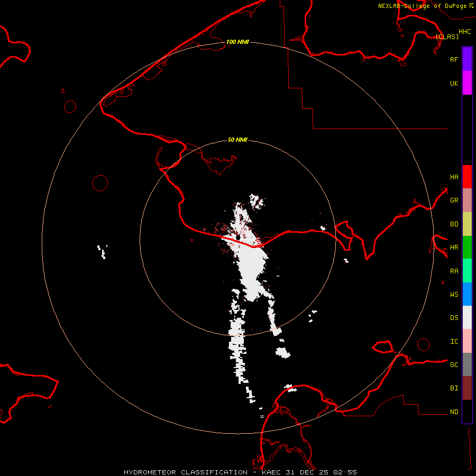Click the BD yellow legend swatch
Screen dimensions: 476x476
tap(467, 224)
